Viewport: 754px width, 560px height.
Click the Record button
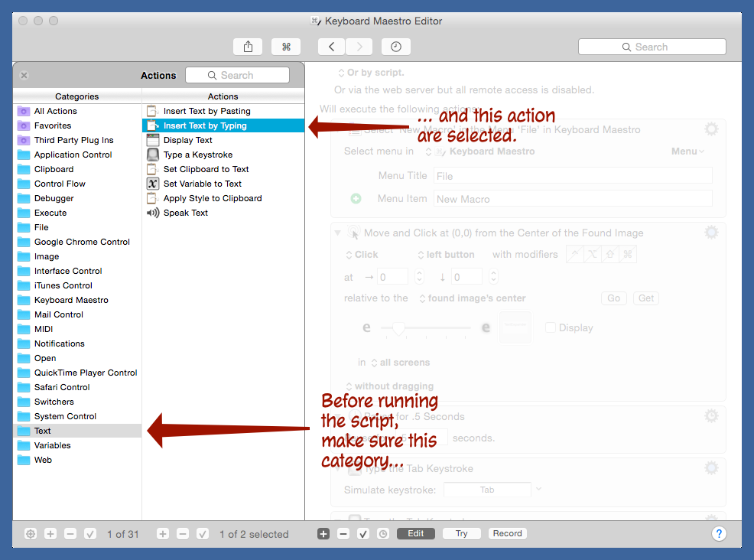click(507, 533)
